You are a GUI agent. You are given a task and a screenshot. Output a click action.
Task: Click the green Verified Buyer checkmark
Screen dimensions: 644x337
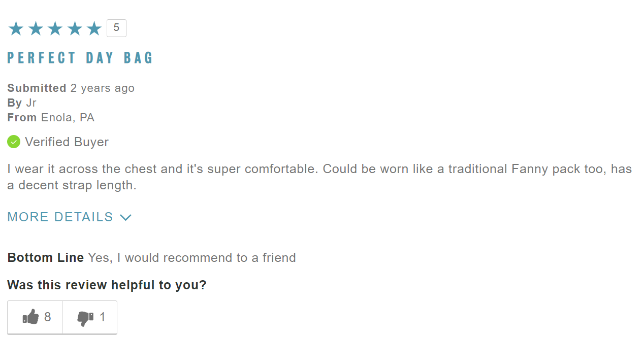tap(14, 142)
